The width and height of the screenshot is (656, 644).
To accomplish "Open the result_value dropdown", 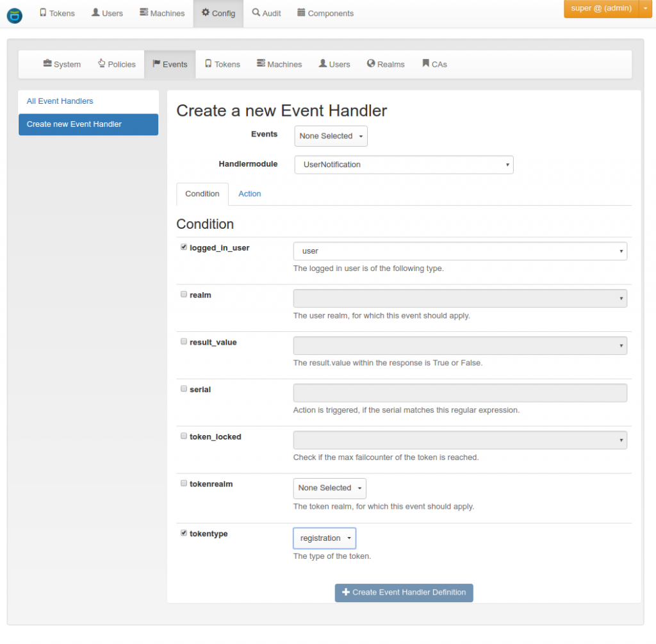I will [460, 345].
